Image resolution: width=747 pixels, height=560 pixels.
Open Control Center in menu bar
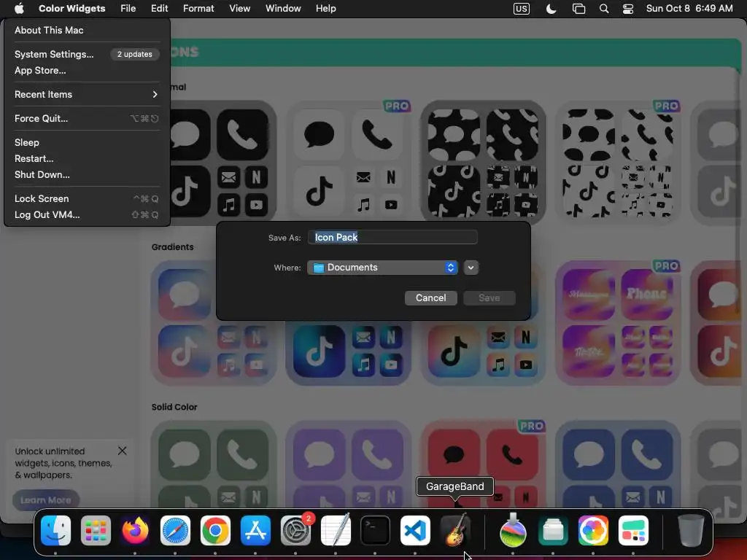pos(628,9)
